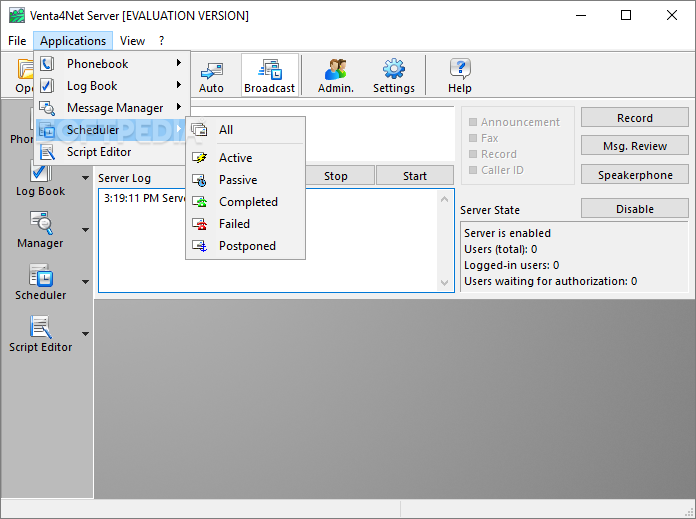Click the 'Users (total): 0' line
Image resolution: width=696 pixels, height=519 pixels.
pos(501,249)
